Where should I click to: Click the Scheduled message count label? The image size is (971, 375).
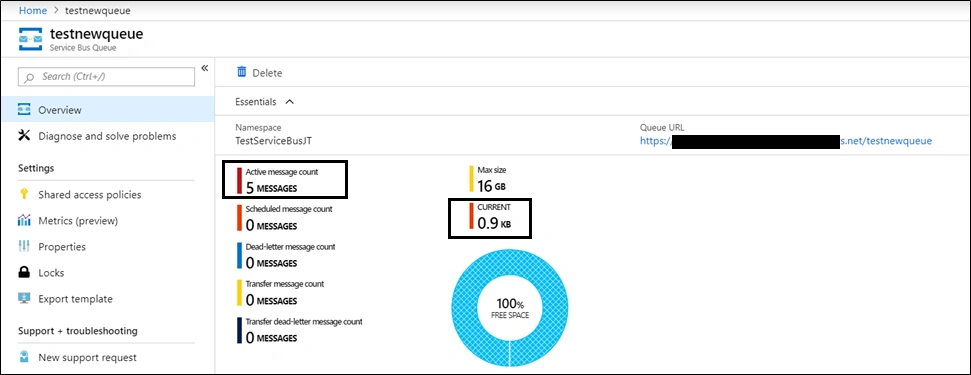(289, 209)
